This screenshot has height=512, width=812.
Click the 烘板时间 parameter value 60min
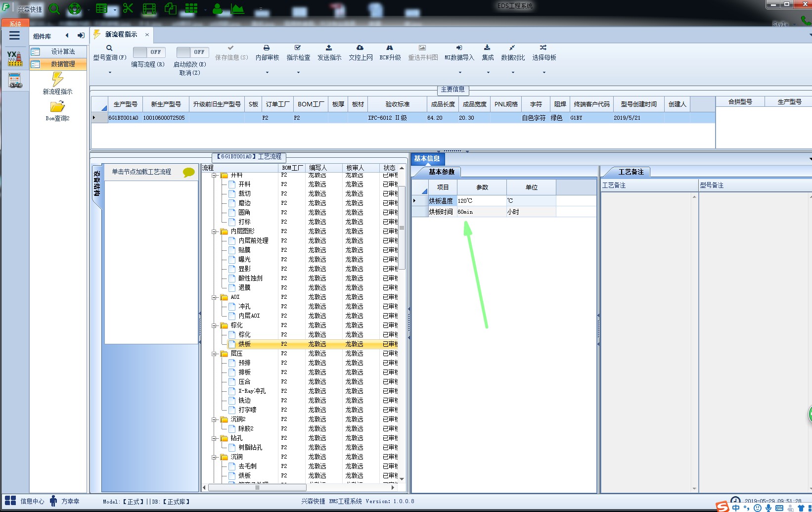(x=482, y=212)
